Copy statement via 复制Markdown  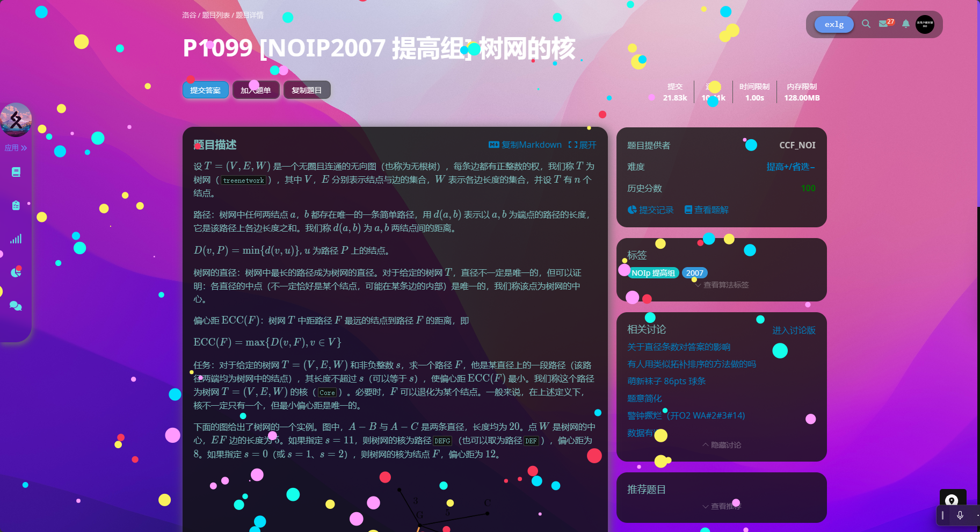(525, 145)
